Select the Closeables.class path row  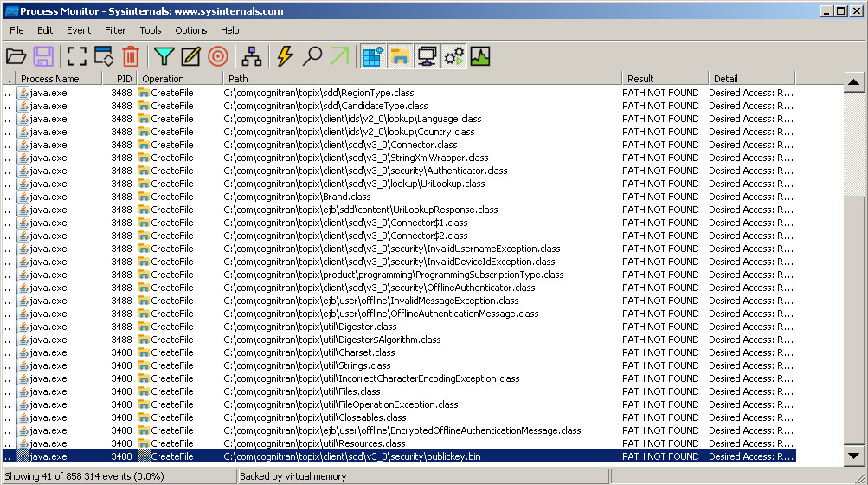(399, 417)
